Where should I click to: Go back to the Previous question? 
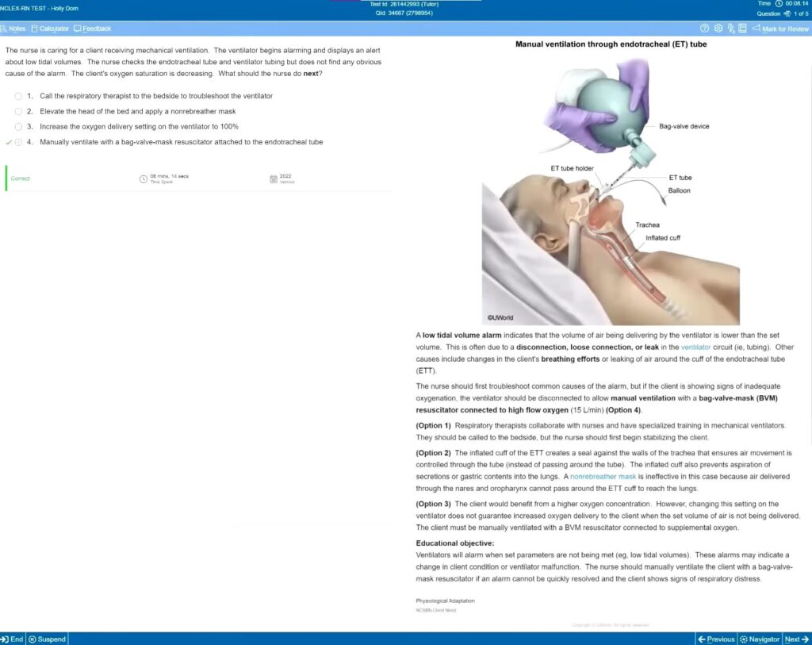tap(716, 639)
